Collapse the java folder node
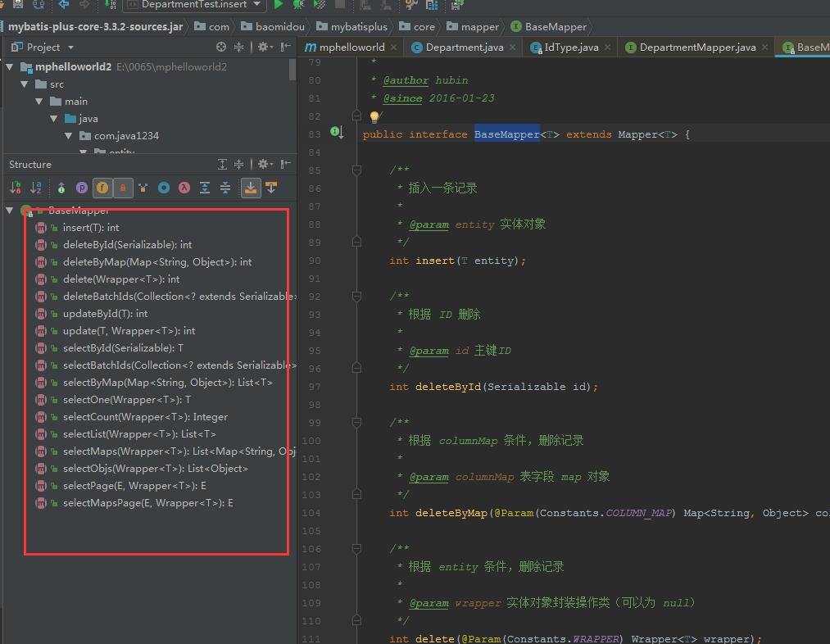 point(54,119)
